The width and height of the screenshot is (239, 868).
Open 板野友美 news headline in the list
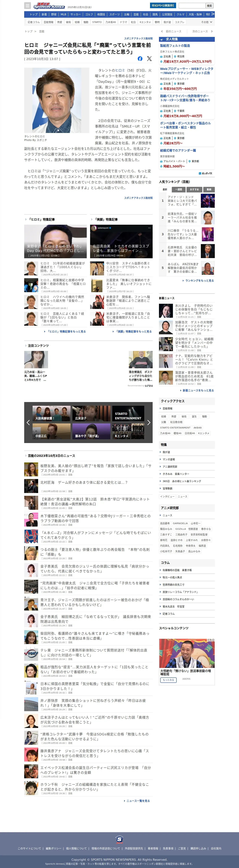pyautogui.click(x=96, y=468)
